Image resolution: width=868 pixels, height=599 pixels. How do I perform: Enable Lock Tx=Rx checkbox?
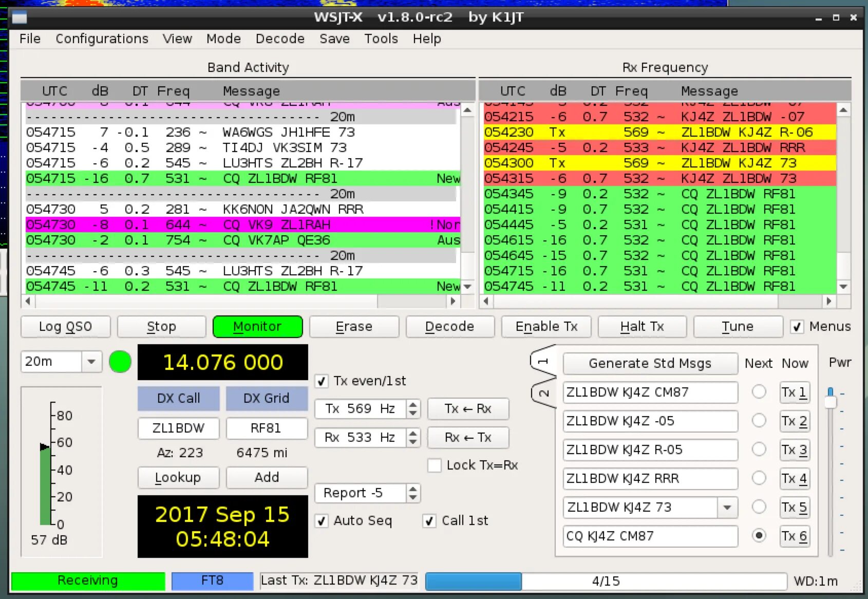pyautogui.click(x=435, y=465)
